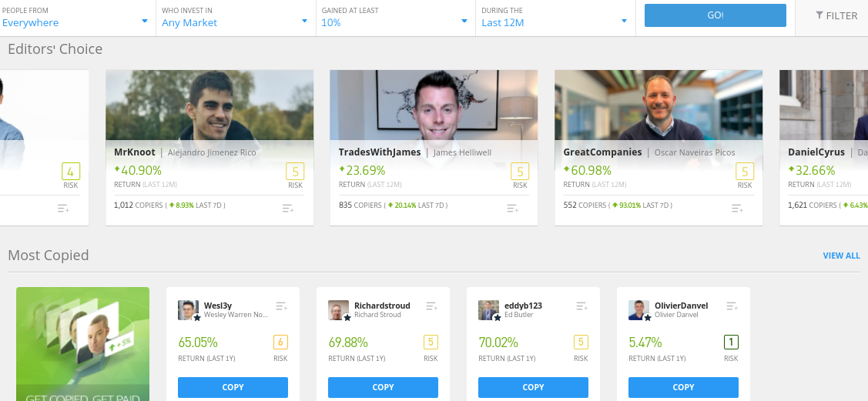The image size is (868, 401).
Task: Click Wesl3y avatar picture
Action: pyautogui.click(x=188, y=310)
